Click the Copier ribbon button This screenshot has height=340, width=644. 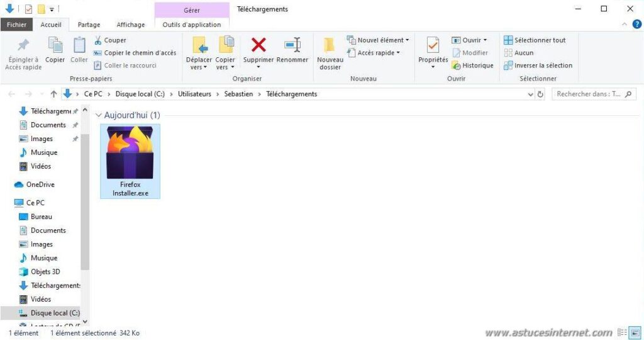tap(55, 50)
